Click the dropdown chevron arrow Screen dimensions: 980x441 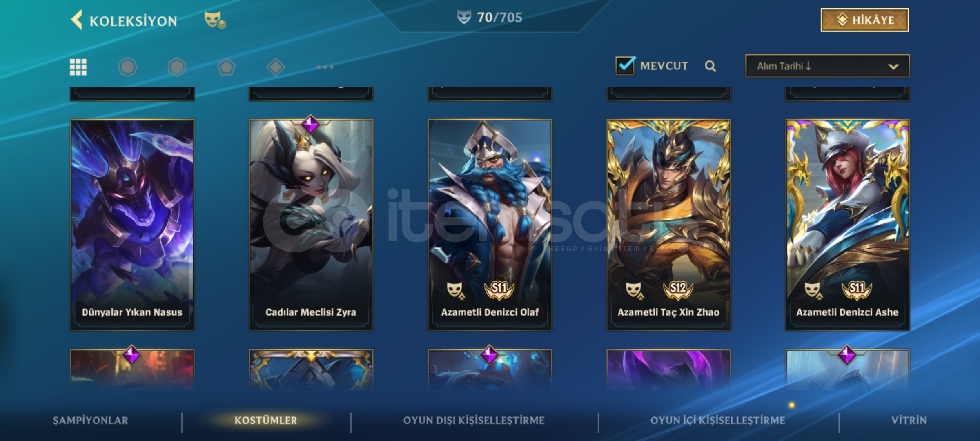[x=893, y=67]
